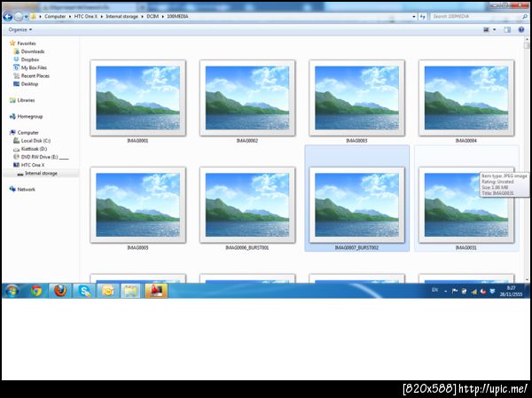The width and height of the screenshot is (532, 398).
Task: Select the Internal storage breadcrumb
Action: click(121, 16)
